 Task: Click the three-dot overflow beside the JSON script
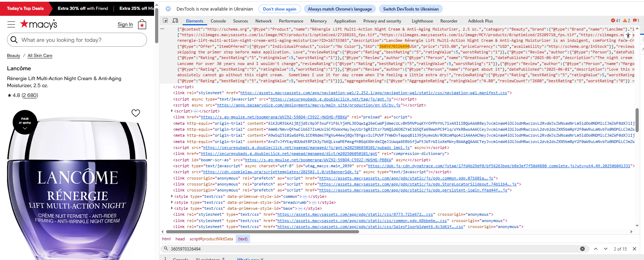pyautogui.click(x=162, y=29)
